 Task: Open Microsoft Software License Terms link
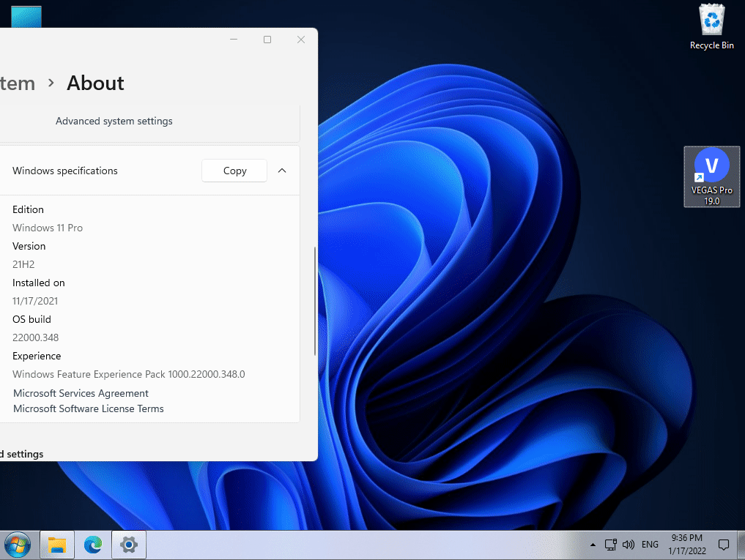(89, 408)
